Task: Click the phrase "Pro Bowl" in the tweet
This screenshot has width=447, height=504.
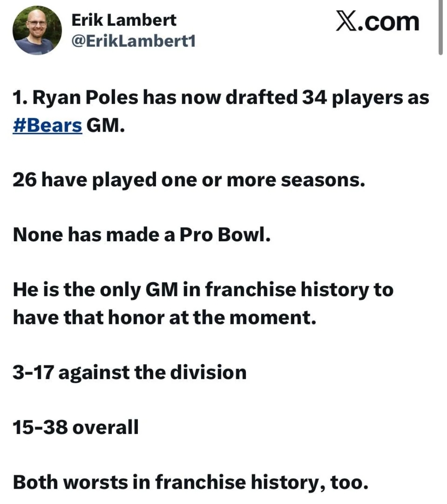Action: point(225,235)
